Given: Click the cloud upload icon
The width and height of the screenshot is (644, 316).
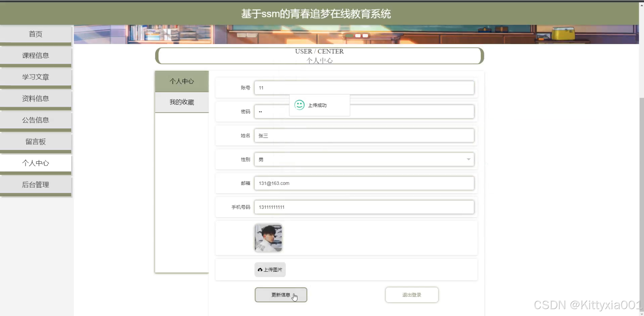Looking at the screenshot, I should coord(260,270).
